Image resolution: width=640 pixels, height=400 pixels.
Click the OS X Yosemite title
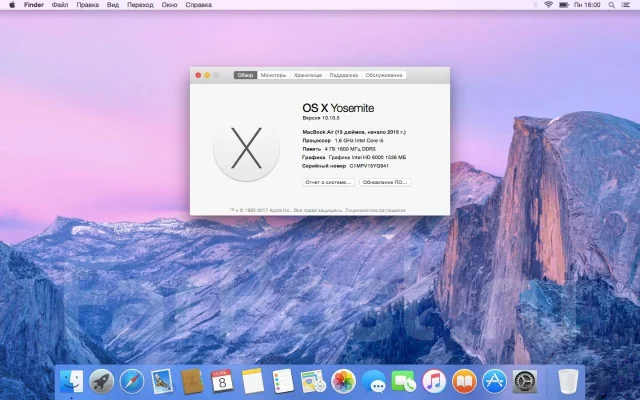(x=338, y=108)
